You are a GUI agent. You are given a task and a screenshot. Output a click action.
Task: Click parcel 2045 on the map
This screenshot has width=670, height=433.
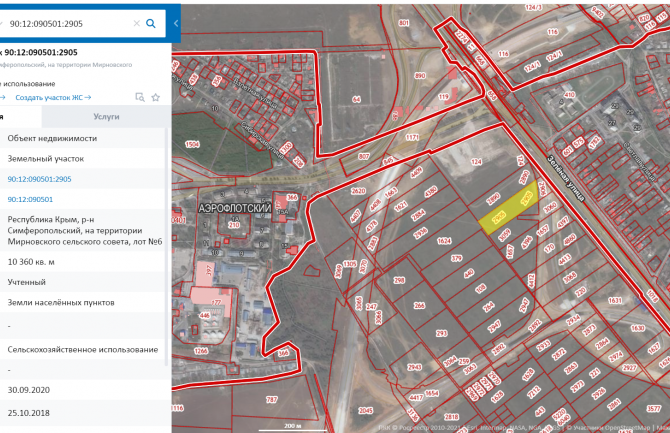(x=365, y=410)
